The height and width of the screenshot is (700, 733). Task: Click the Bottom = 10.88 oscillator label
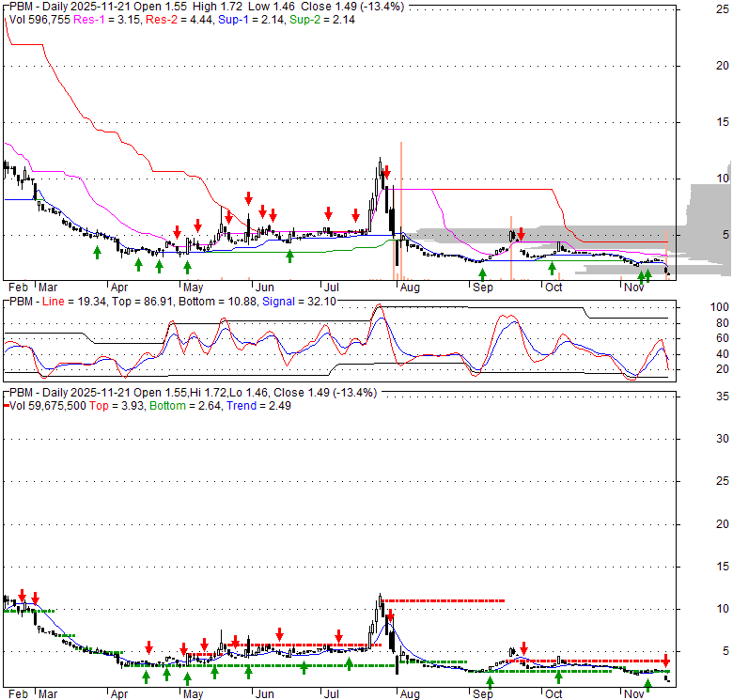pyautogui.click(x=218, y=302)
